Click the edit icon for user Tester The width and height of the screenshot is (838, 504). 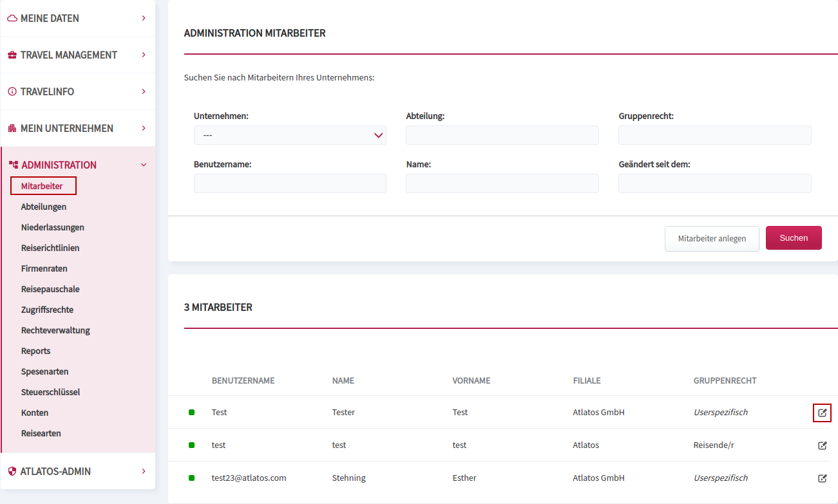(823, 413)
